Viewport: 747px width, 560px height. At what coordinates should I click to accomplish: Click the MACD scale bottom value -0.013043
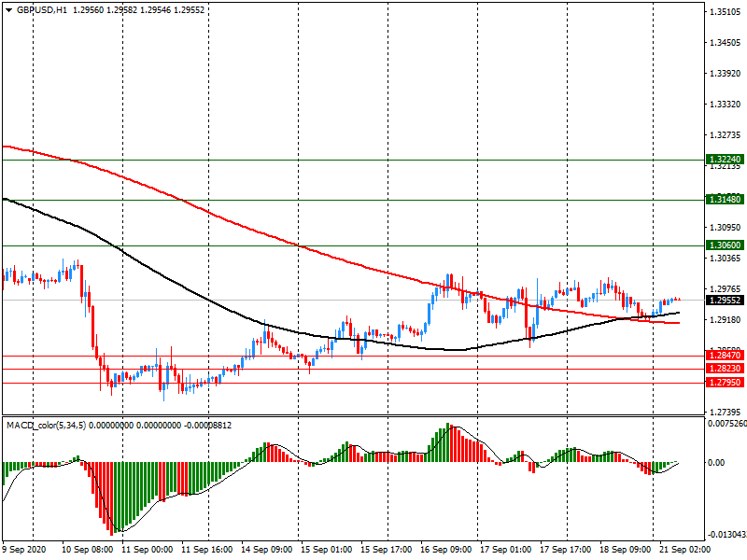[x=727, y=534]
